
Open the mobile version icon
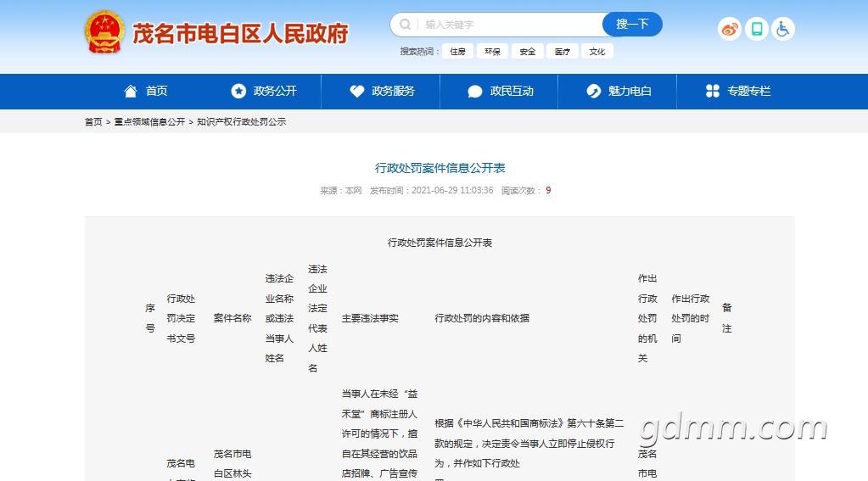pos(756,29)
